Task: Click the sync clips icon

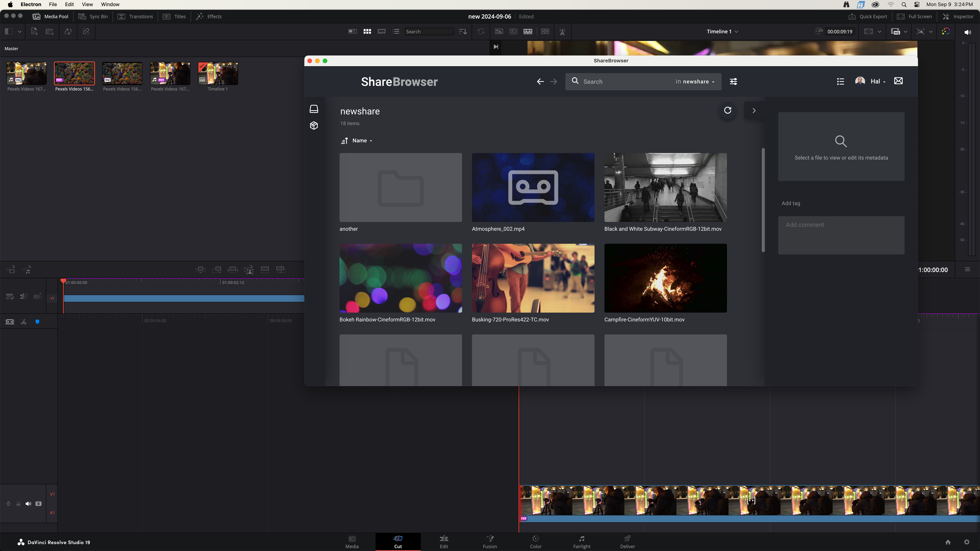Action: [68, 32]
